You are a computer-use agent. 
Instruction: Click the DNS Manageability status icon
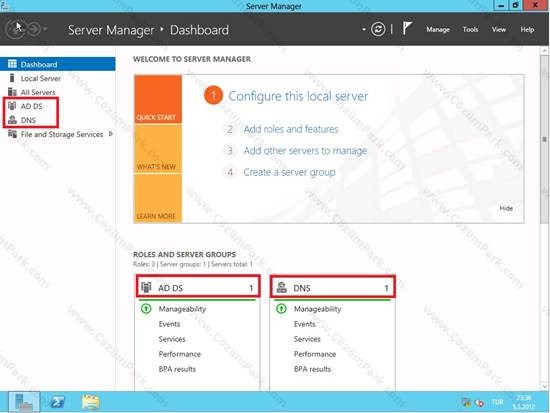281,309
